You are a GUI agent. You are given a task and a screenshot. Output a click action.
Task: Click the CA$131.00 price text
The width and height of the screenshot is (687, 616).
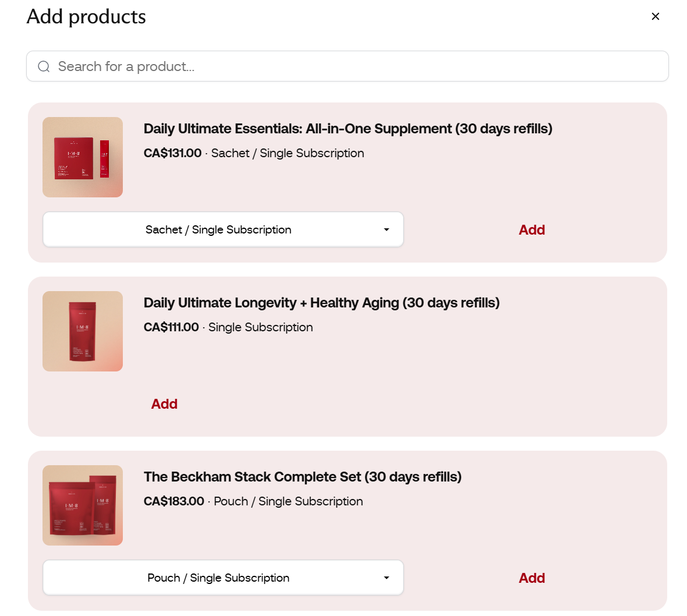tap(173, 153)
